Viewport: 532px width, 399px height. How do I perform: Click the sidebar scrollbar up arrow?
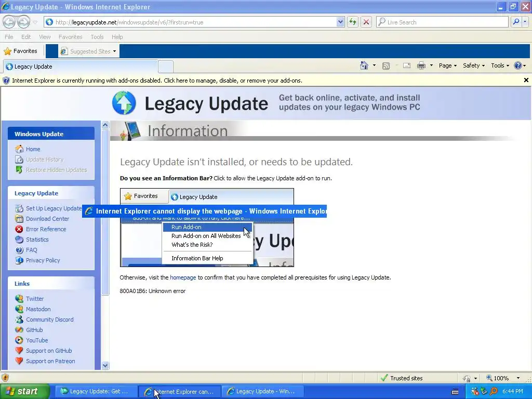(x=105, y=125)
